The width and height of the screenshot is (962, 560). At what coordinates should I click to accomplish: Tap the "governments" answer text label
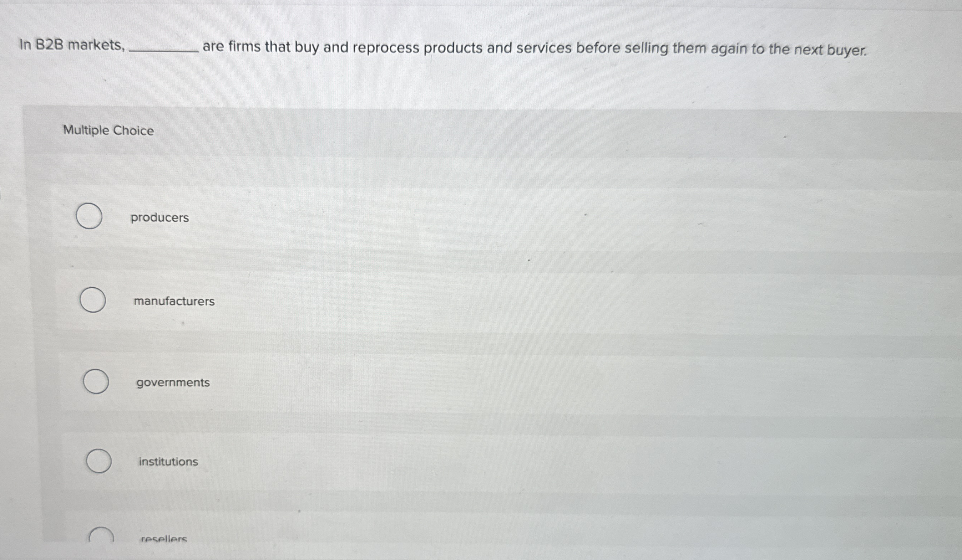click(x=173, y=382)
